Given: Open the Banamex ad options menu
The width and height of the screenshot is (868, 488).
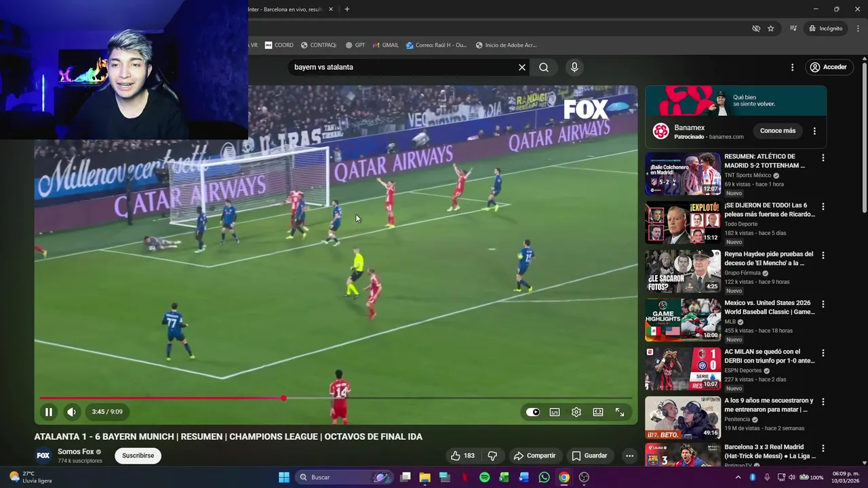Looking at the screenshot, I should 814,131.
